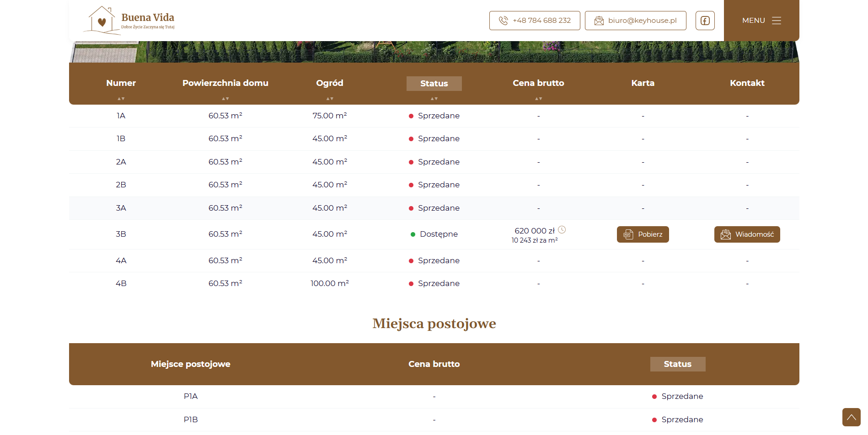Click the 75.00 m² garden value

tap(330, 116)
